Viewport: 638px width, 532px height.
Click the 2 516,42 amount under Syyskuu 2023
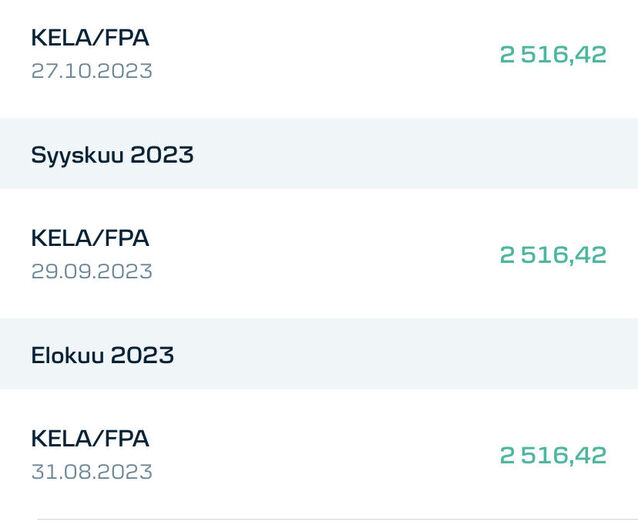pos(553,254)
